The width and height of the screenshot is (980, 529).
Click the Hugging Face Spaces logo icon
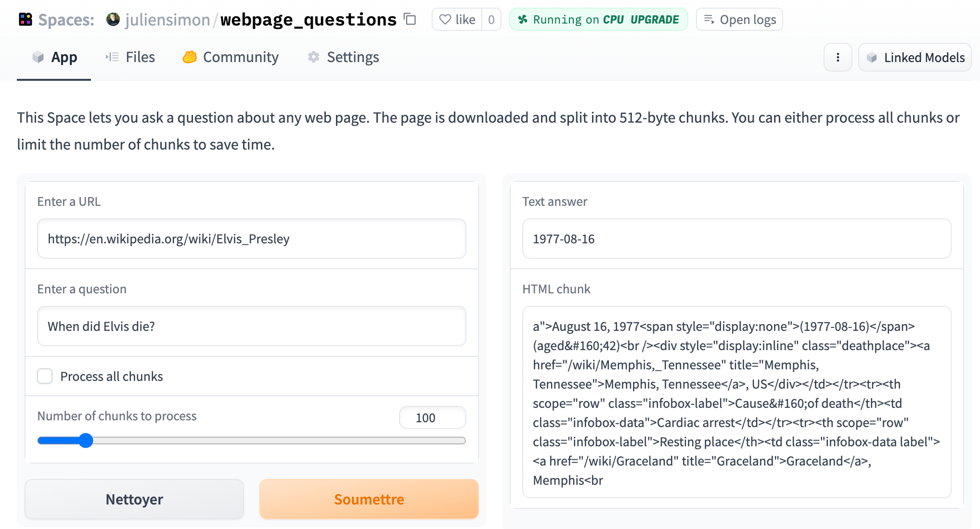pos(25,20)
